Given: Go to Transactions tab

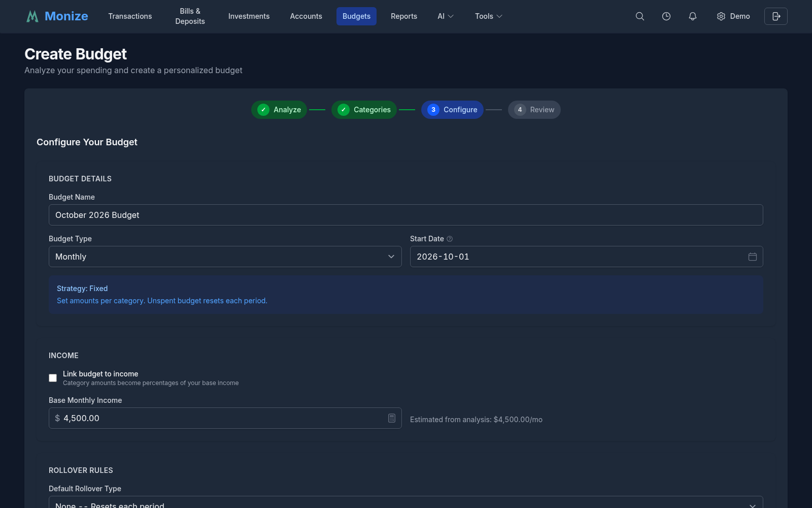Looking at the screenshot, I should (x=130, y=16).
